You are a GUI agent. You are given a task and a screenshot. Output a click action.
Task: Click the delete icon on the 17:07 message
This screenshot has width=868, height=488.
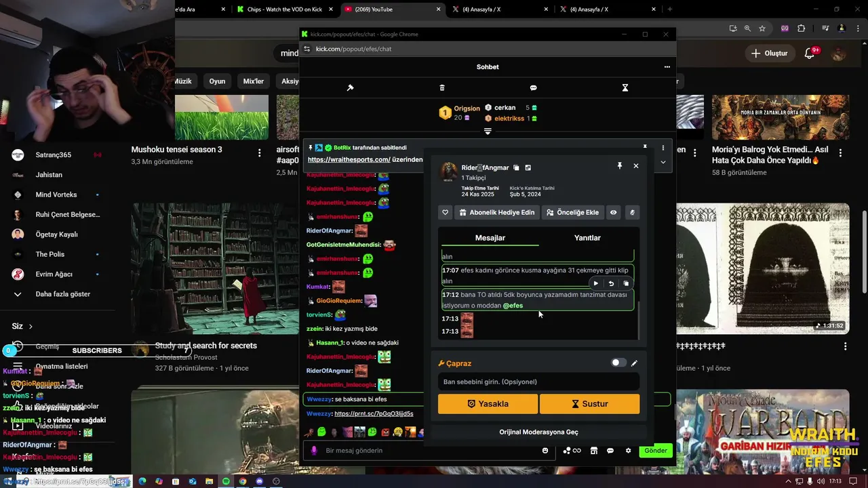point(626,283)
